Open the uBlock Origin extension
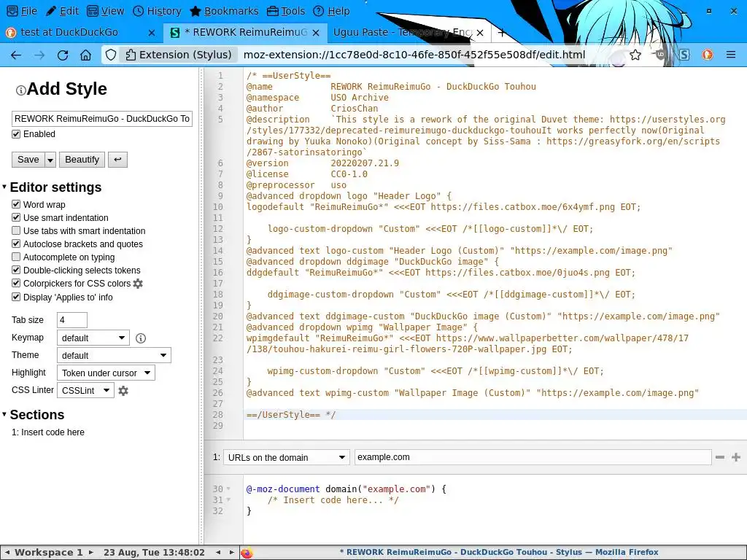 click(661, 55)
